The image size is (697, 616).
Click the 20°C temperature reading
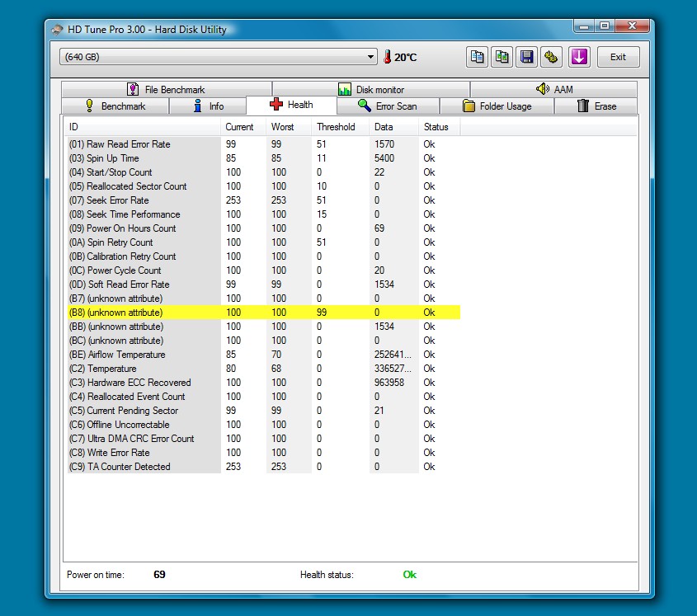tap(405, 58)
